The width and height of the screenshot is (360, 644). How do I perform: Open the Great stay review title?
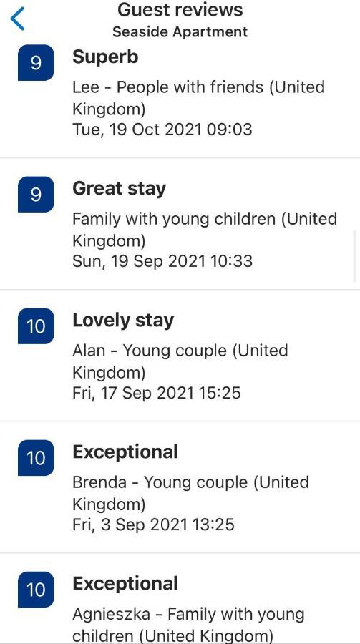pyautogui.click(x=120, y=189)
